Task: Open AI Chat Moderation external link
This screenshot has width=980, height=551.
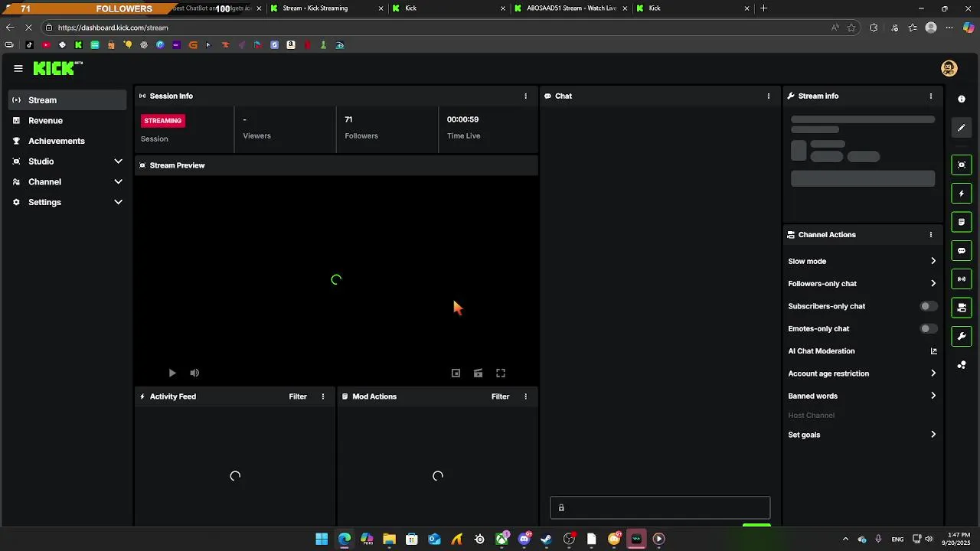Action: (x=933, y=351)
